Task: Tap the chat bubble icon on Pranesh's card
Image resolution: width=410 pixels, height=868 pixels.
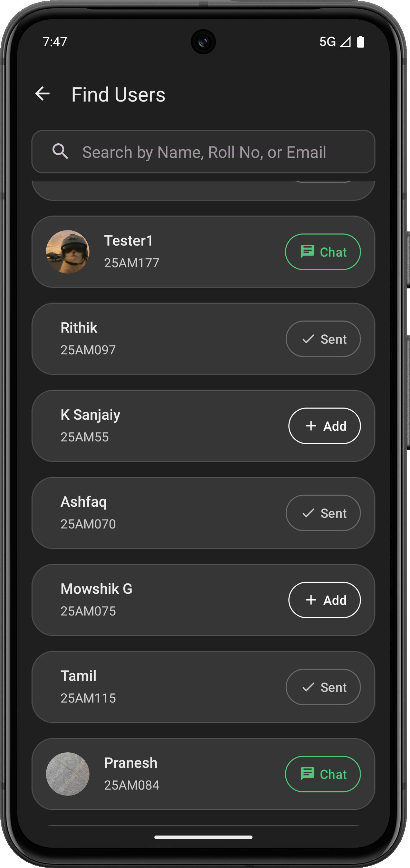Action: coord(308,774)
